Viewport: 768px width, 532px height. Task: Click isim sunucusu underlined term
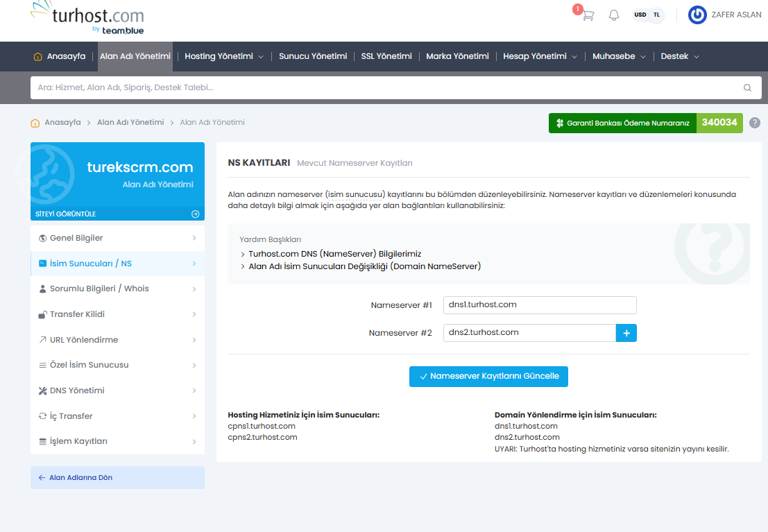point(355,195)
